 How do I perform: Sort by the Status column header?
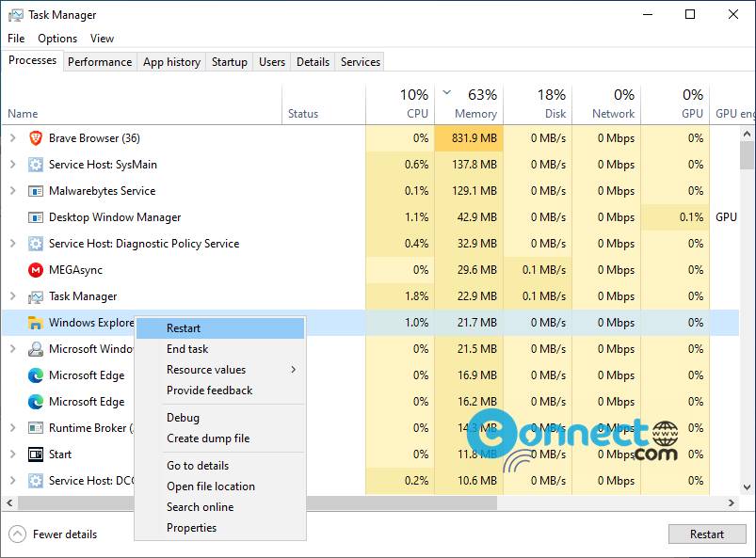coord(324,104)
